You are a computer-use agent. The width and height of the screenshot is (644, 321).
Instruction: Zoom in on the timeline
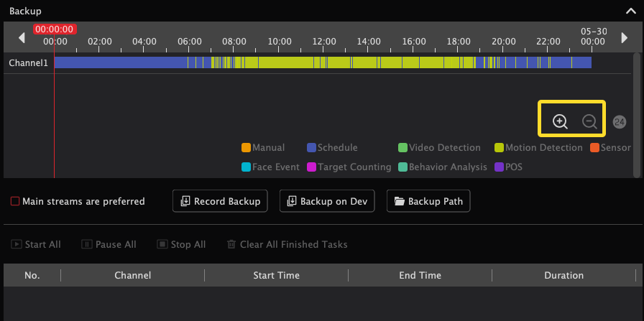(x=560, y=122)
